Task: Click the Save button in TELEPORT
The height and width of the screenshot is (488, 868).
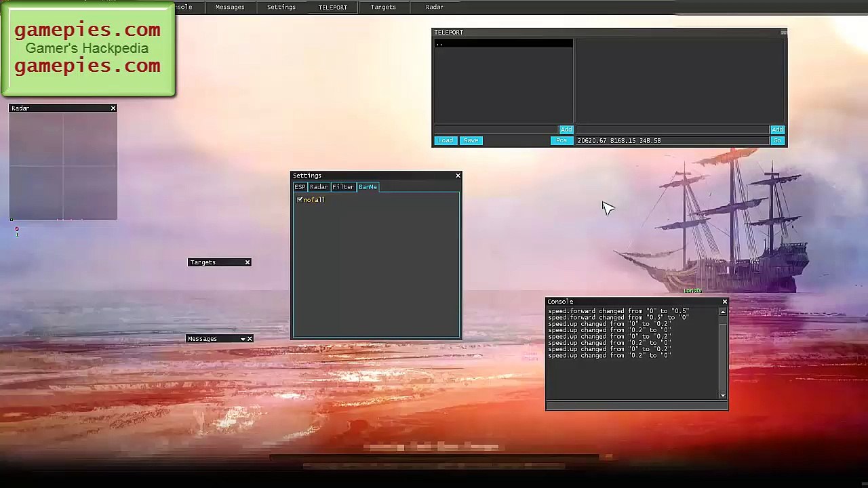Action: click(471, 140)
